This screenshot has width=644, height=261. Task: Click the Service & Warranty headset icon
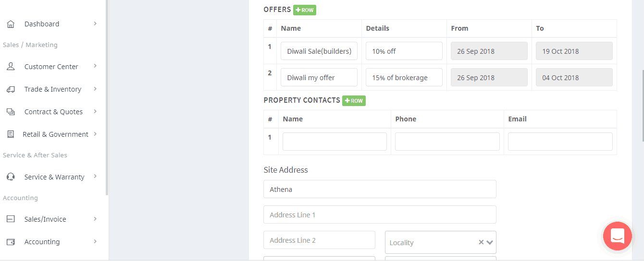(11, 177)
